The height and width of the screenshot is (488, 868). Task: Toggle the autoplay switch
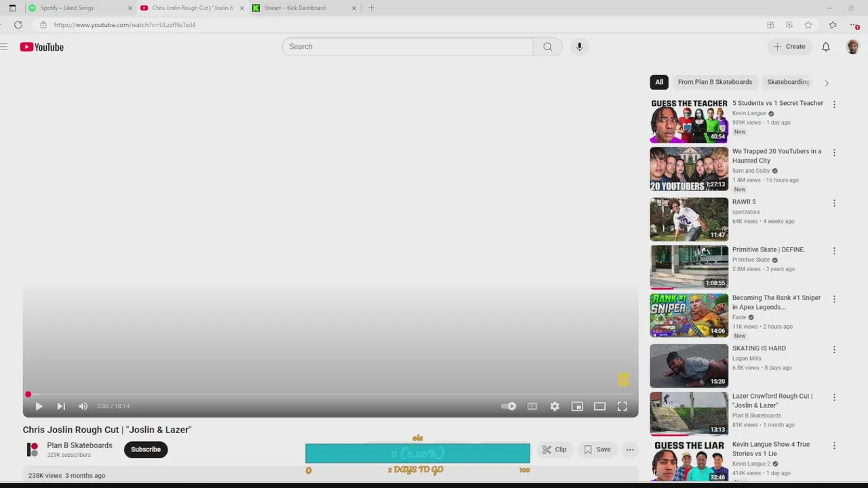click(x=509, y=406)
